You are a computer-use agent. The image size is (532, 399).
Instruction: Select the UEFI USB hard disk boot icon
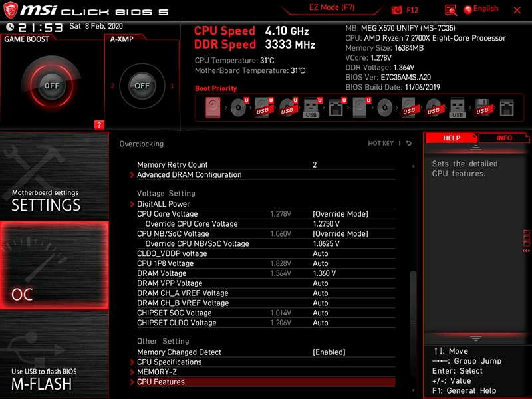pyautogui.click(x=264, y=108)
